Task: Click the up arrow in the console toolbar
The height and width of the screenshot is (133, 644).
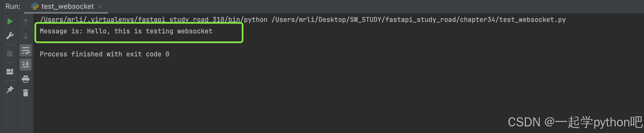Action: pyautogui.click(x=26, y=22)
